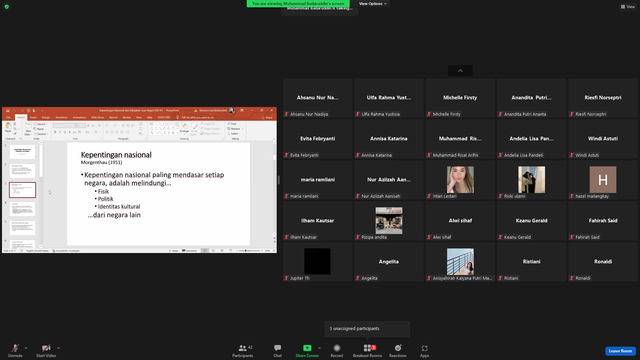Open the Transitions tab in PowerPoint
The image size is (640, 360).
click(x=61, y=118)
